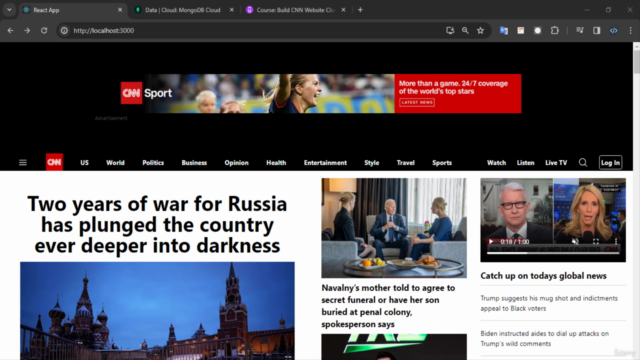The width and height of the screenshot is (640, 360).
Task: Open the CNN search magnifier icon
Action: pos(583,162)
